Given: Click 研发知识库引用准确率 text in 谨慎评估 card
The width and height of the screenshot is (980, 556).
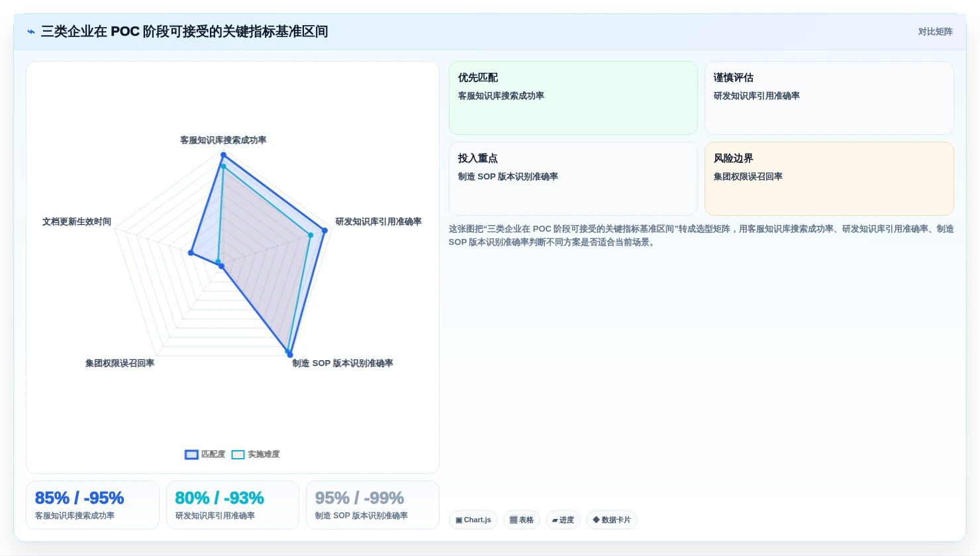Looking at the screenshot, I should coord(757,96).
